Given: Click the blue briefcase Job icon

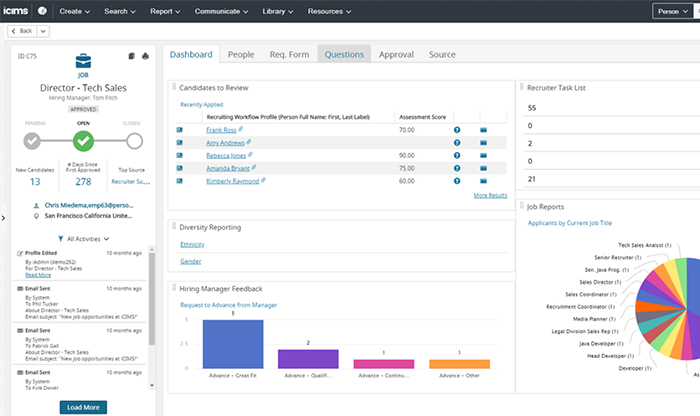Looking at the screenshot, I should (83, 61).
